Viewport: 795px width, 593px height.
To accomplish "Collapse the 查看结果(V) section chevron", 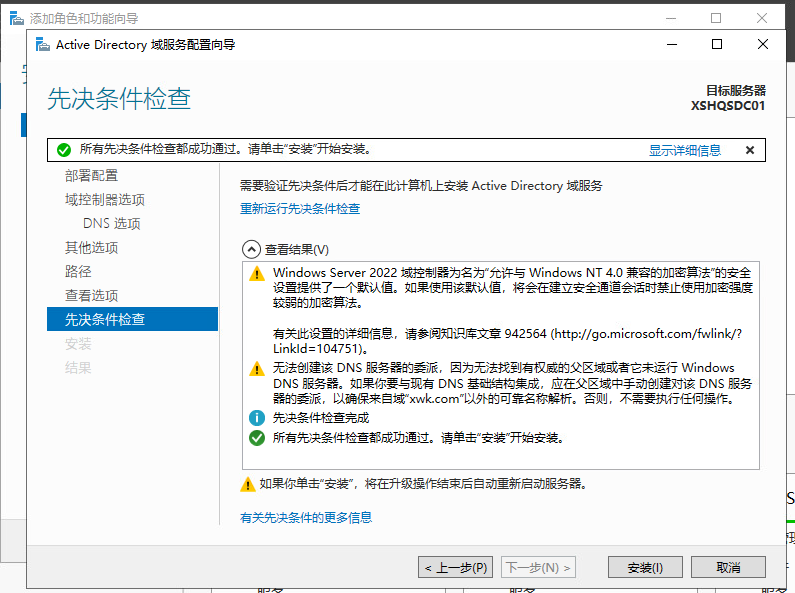I will 251,249.
